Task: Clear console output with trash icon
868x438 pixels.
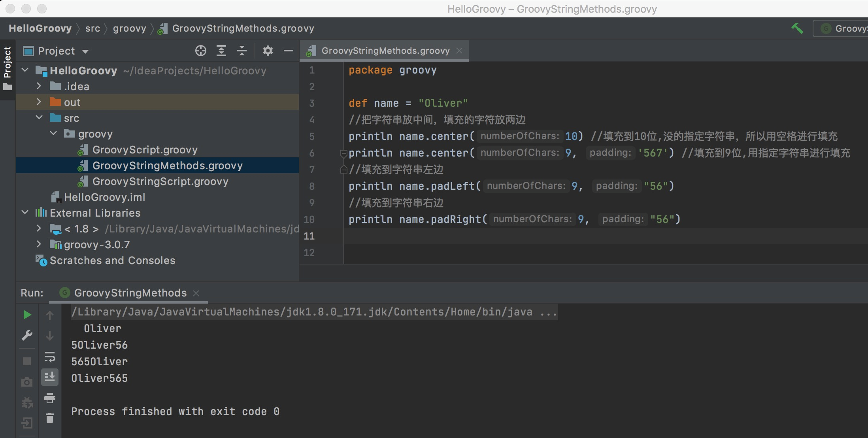Action: pos(50,418)
